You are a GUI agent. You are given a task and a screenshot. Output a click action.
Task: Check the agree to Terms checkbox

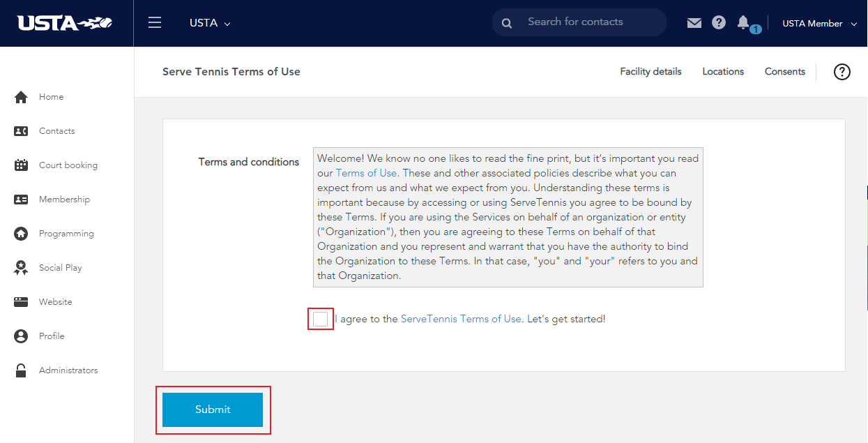[x=320, y=319]
